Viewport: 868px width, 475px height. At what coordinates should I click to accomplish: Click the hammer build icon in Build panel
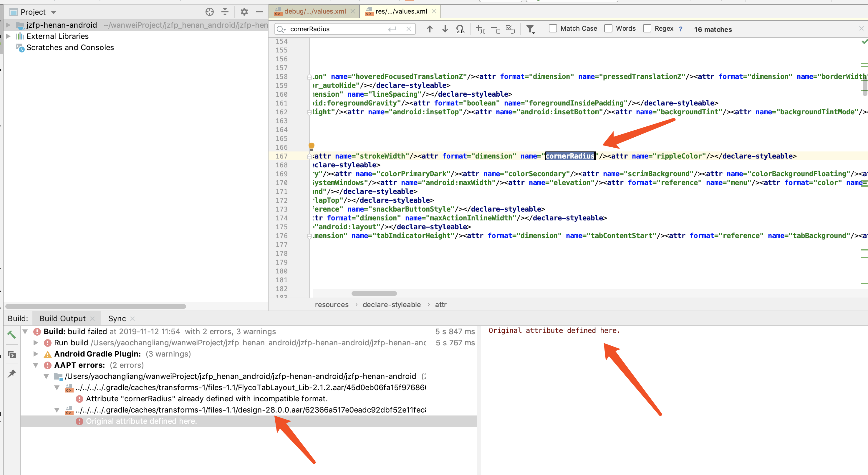click(x=11, y=334)
